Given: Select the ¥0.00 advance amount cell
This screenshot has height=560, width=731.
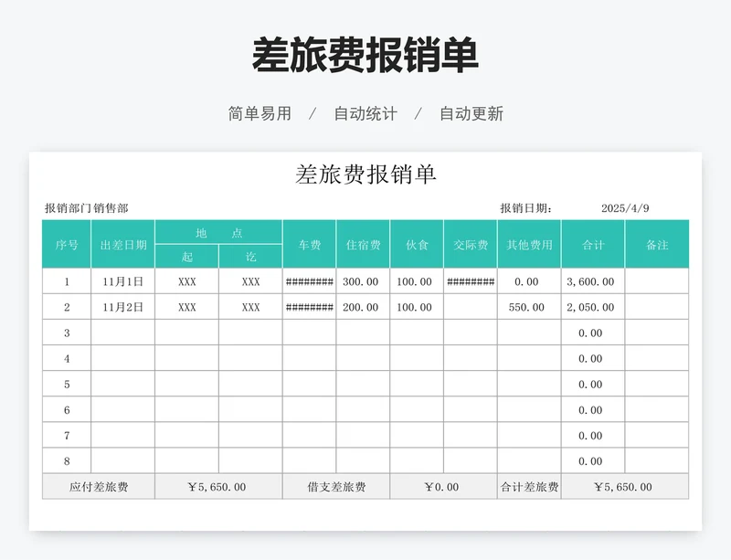Looking at the screenshot, I should point(443,486).
